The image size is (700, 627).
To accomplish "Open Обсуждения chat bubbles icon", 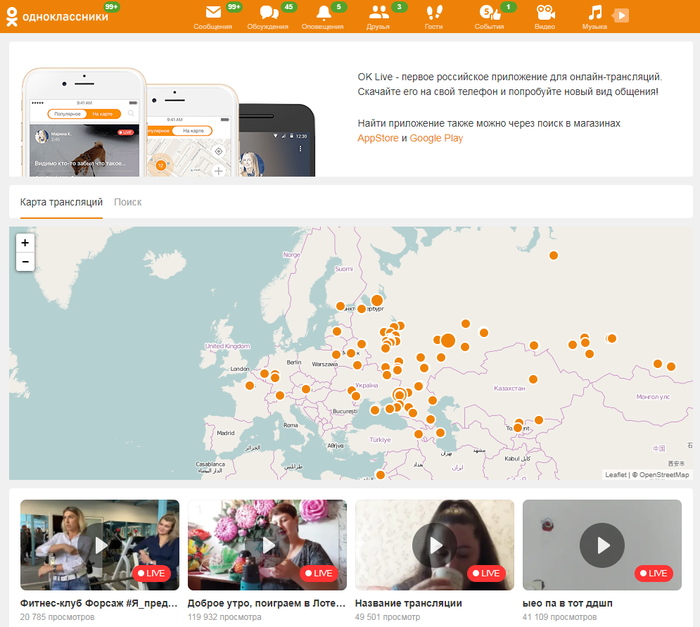I will tap(267, 13).
